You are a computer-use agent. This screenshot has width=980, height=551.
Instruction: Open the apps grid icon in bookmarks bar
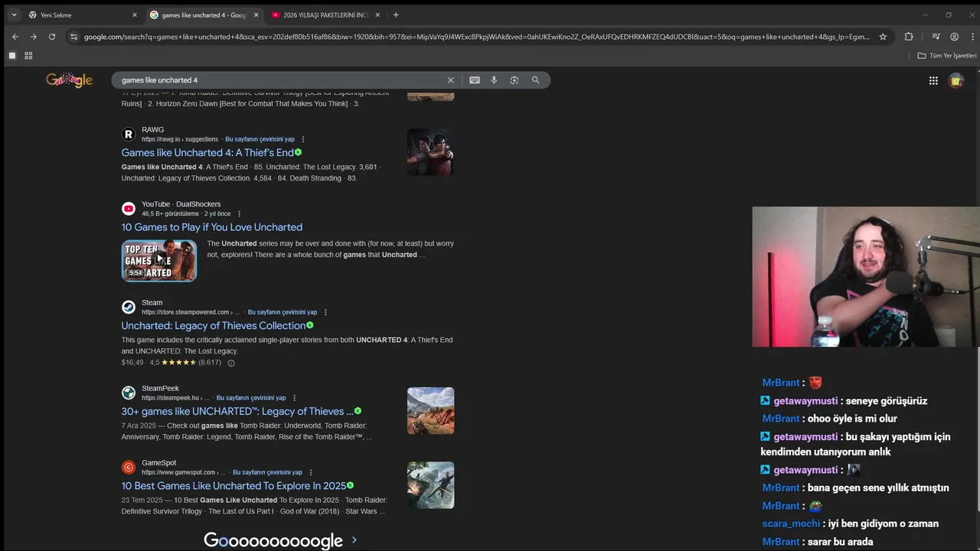[x=28, y=56]
